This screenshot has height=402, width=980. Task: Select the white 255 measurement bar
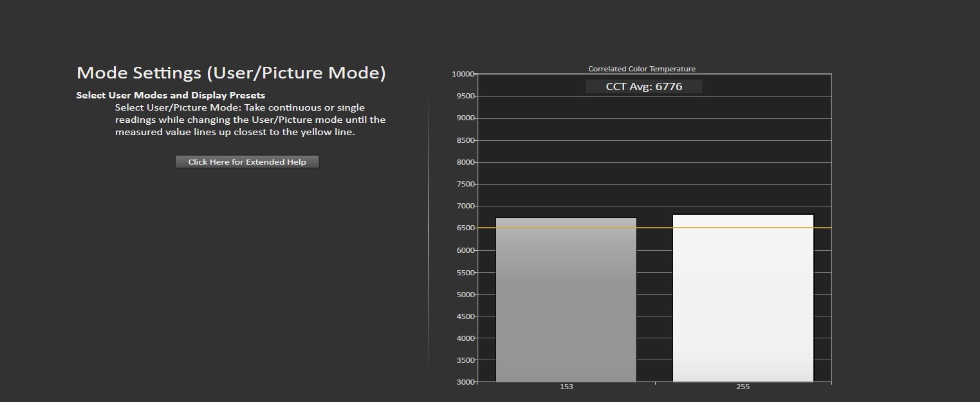(743, 298)
